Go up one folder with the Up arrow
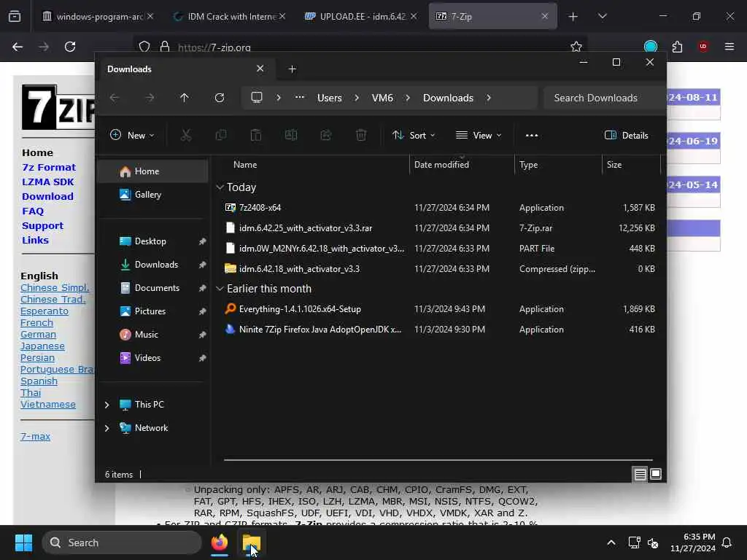The height and width of the screenshot is (560, 747). [x=185, y=98]
